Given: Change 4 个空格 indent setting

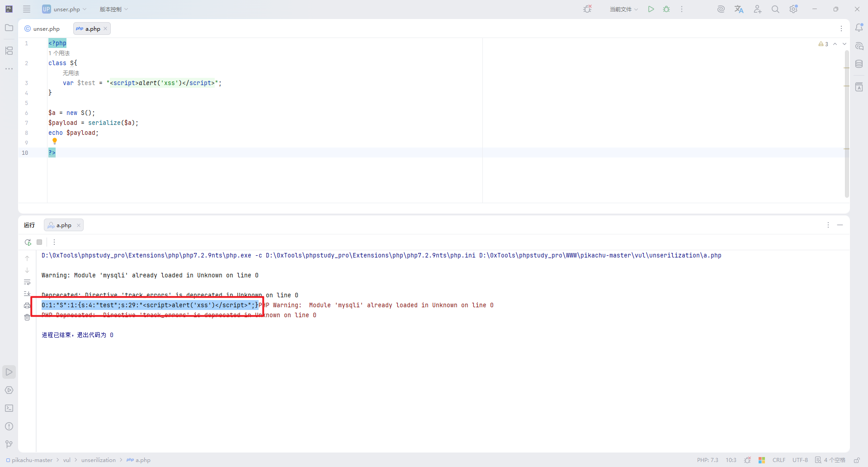Looking at the screenshot, I should pyautogui.click(x=835, y=460).
